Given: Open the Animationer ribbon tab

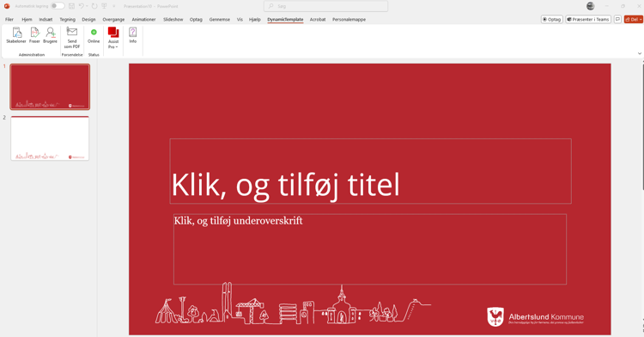Looking at the screenshot, I should [143, 19].
